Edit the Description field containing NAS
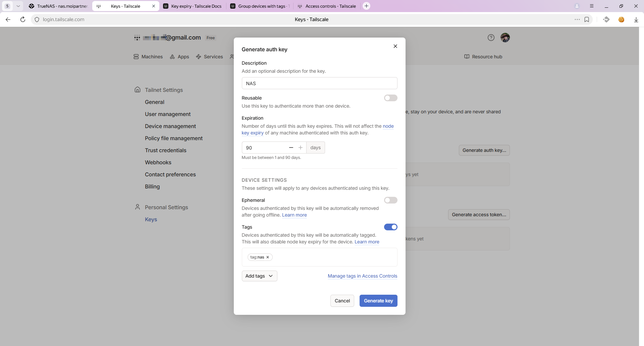The height and width of the screenshot is (346, 644). [319, 83]
